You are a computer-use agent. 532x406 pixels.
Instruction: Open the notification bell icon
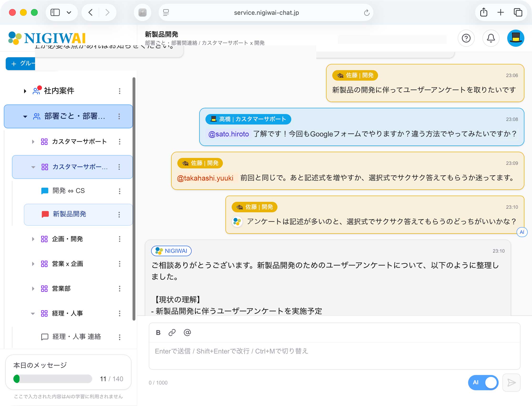[491, 38]
